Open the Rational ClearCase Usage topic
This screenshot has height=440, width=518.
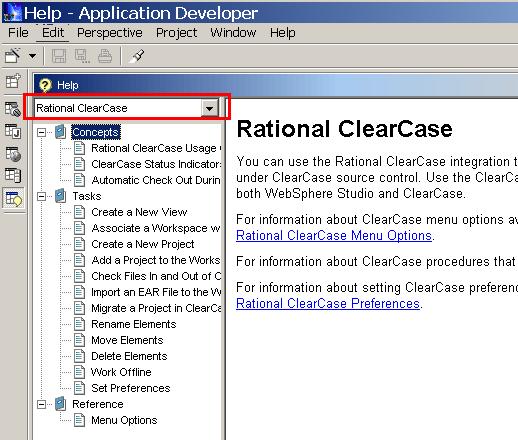[x=156, y=148]
